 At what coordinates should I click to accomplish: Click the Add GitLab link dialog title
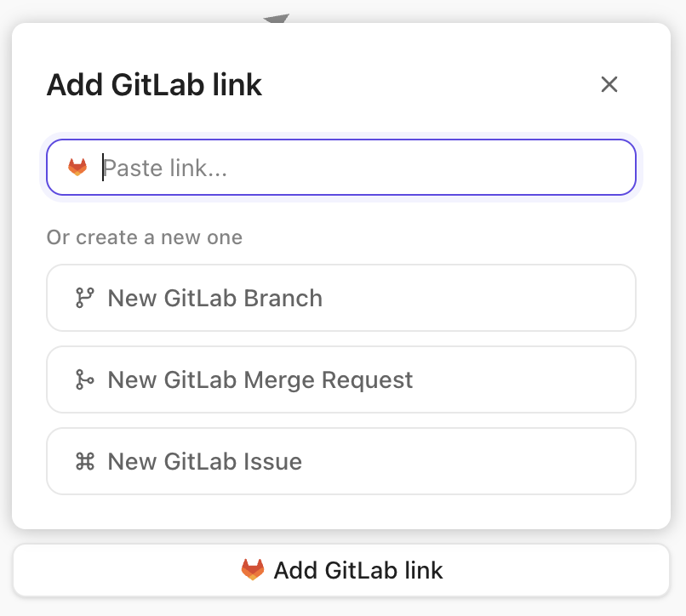(153, 84)
